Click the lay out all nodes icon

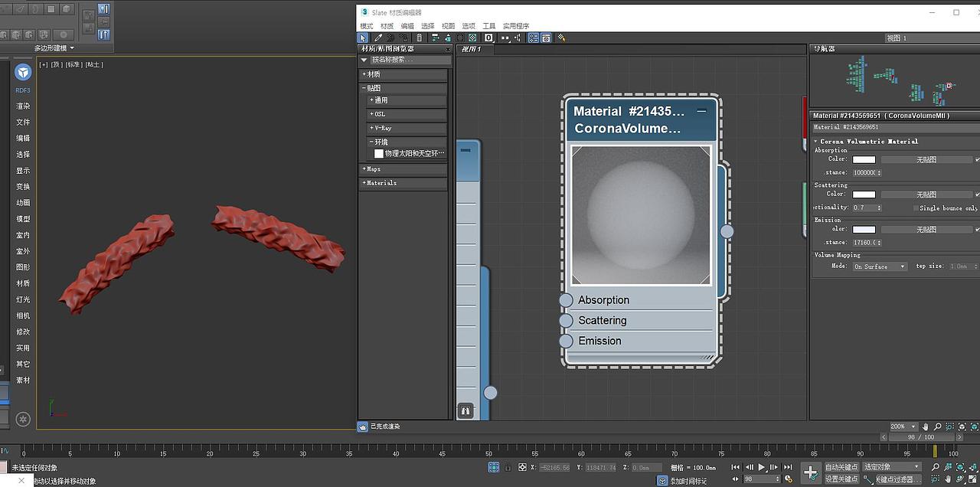point(505,38)
